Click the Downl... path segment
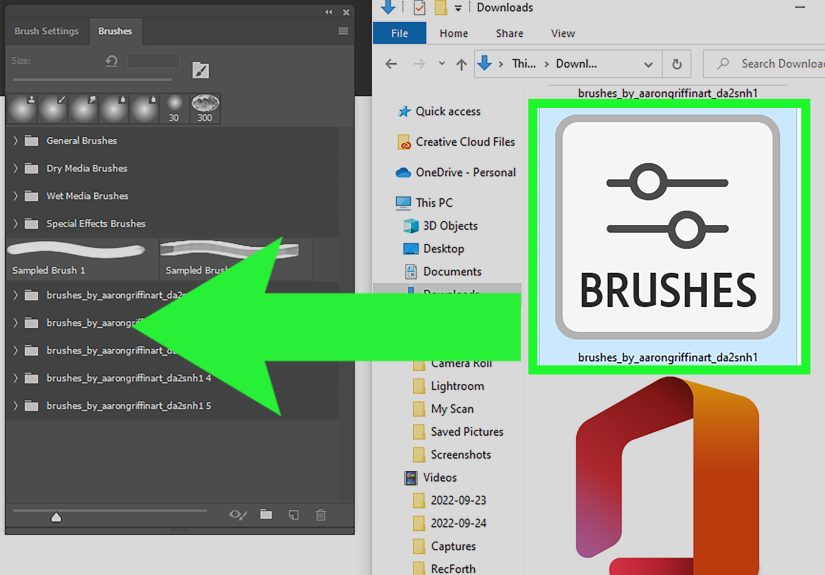Viewport: 825px width, 575px height. pyautogui.click(x=576, y=64)
